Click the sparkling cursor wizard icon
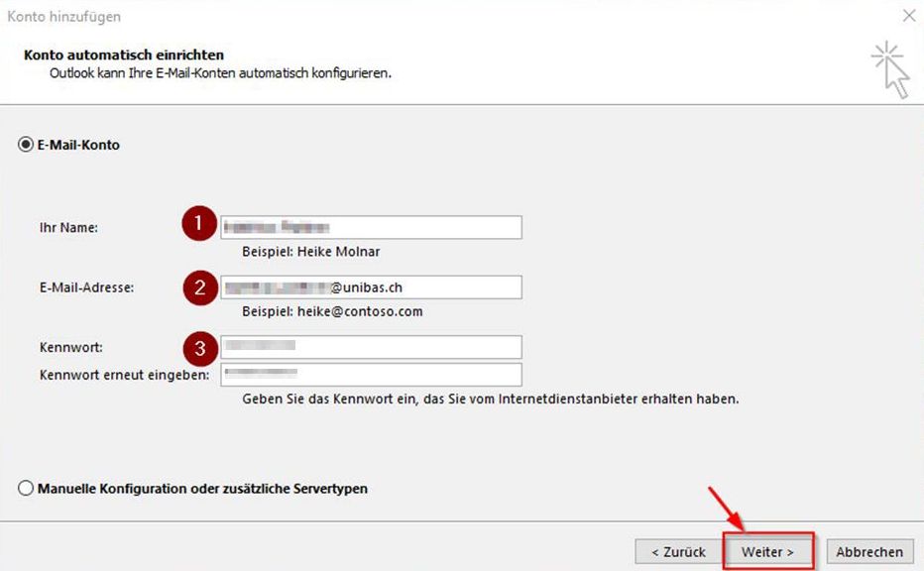This screenshot has height=571, width=924. [x=890, y=69]
